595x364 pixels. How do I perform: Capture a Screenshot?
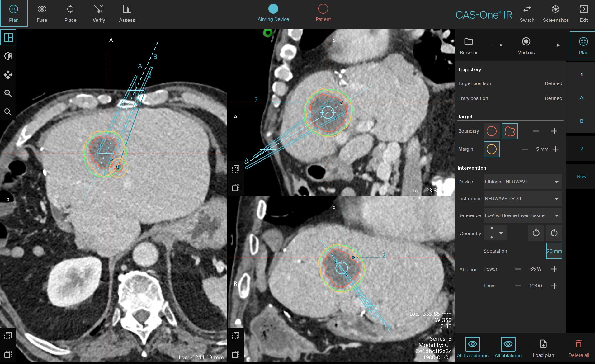point(555,13)
